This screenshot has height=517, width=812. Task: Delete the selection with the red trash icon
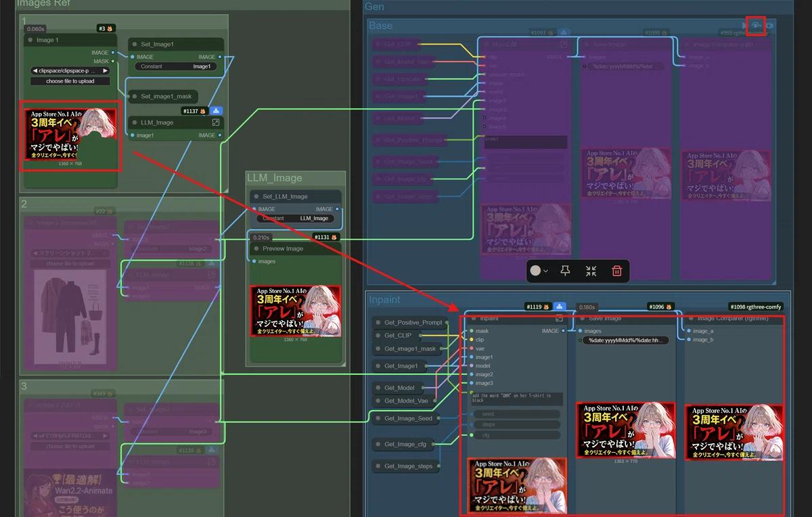click(616, 271)
